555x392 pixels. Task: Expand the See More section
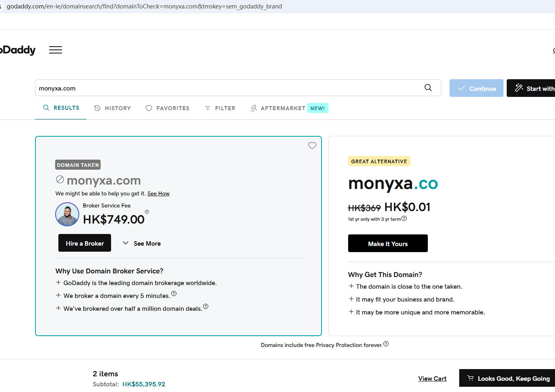click(x=142, y=243)
